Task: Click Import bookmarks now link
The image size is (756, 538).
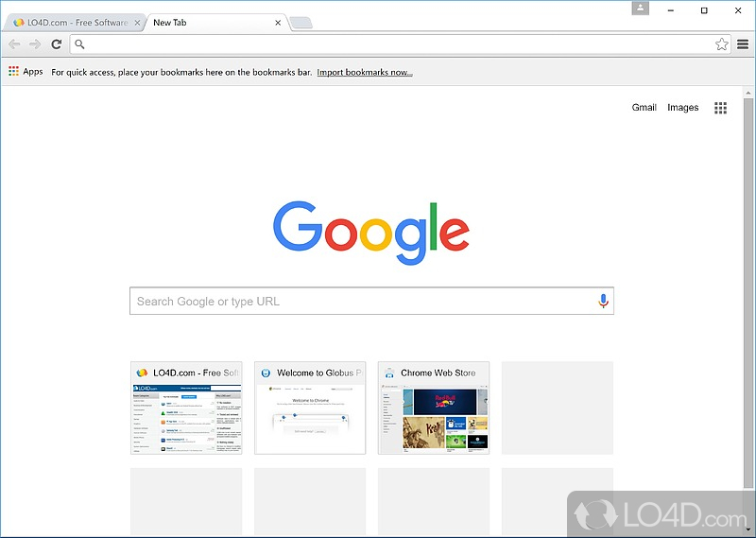Action: tap(365, 73)
